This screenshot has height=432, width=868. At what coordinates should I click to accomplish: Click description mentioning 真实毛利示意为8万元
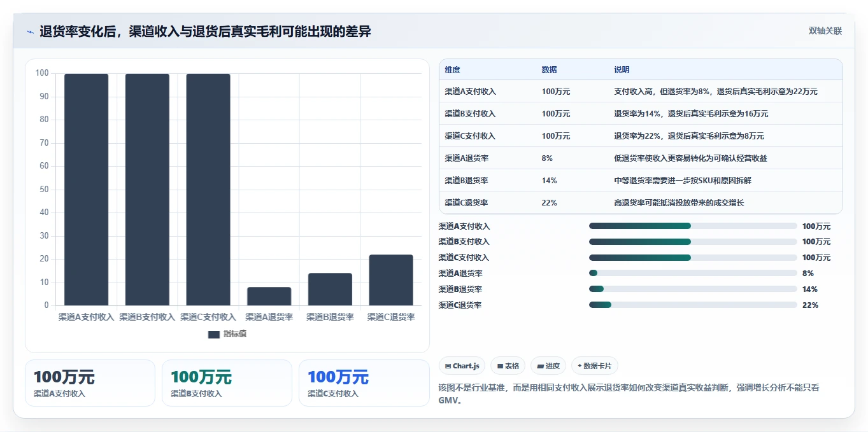coord(689,136)
